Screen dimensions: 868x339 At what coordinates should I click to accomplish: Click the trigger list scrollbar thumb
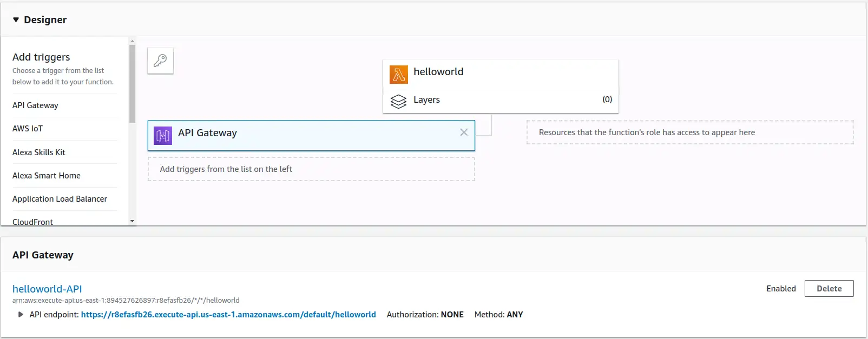pos(132,84)
